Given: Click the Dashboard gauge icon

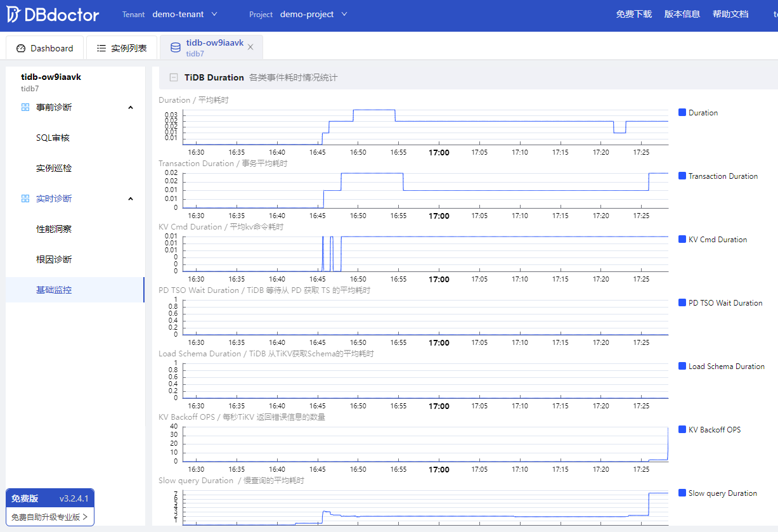Looking at the screenshot, I should click(x=21, y=48).
